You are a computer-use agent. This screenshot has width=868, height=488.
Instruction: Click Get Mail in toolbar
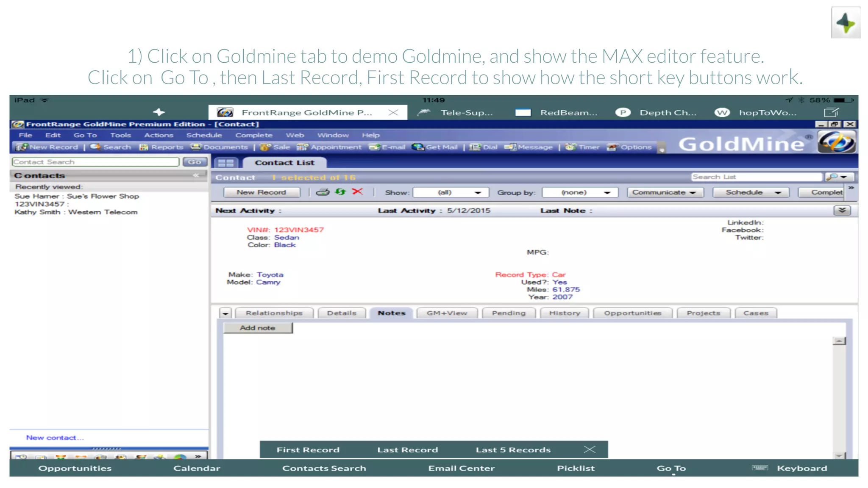pyautogui.click(x=435, y=147)
